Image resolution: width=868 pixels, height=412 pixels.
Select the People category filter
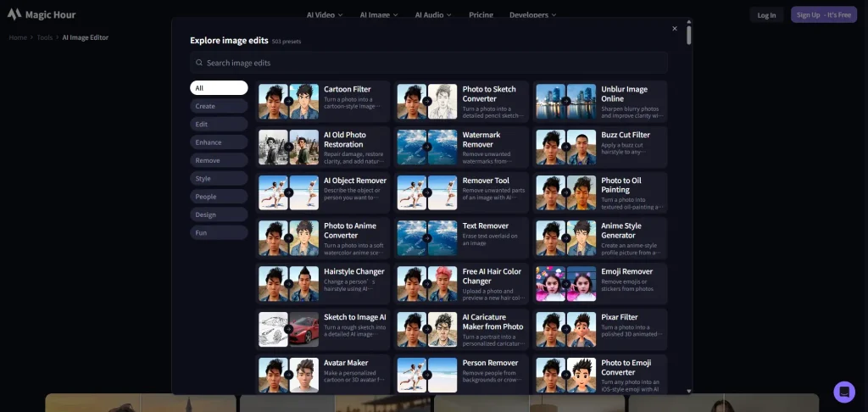pos(219,197)
